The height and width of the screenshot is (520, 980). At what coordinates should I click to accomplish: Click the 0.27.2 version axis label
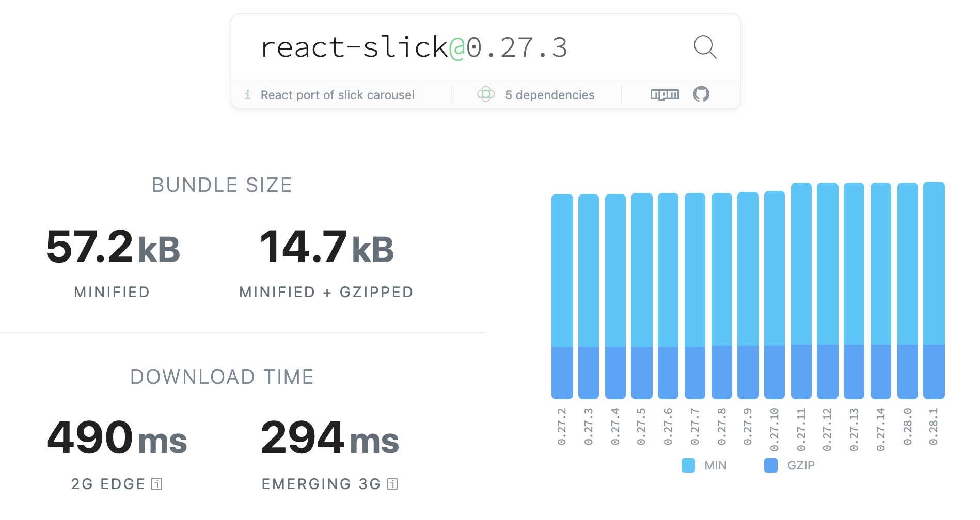pos(562,426)
